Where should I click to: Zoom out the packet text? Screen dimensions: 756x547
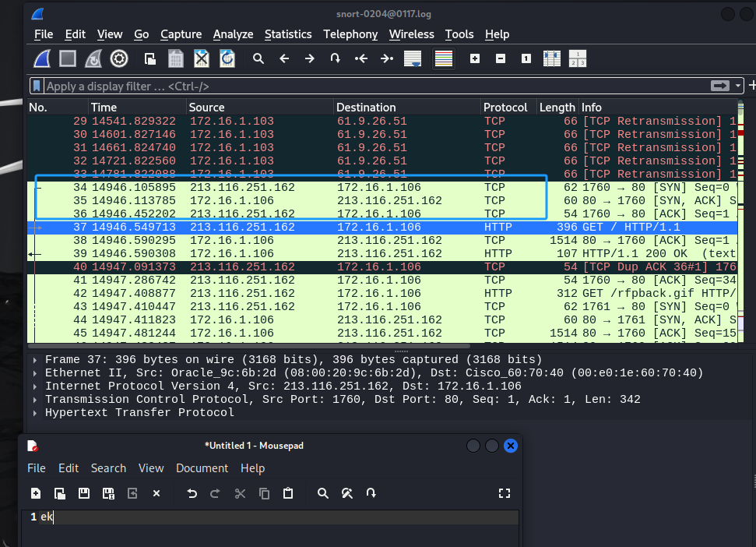point(501,59)
